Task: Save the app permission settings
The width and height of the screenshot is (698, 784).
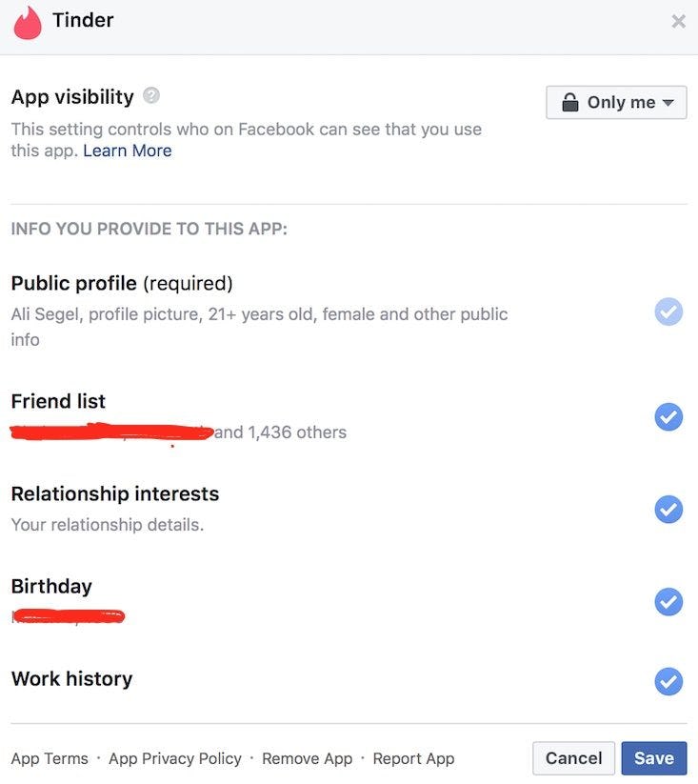Action: click(654, 758)
